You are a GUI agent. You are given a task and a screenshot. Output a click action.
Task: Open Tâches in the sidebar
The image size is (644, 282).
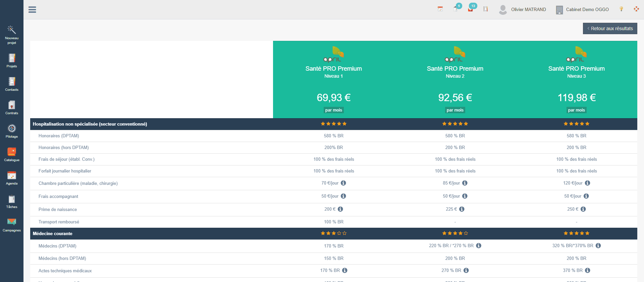tap(12, 201)
